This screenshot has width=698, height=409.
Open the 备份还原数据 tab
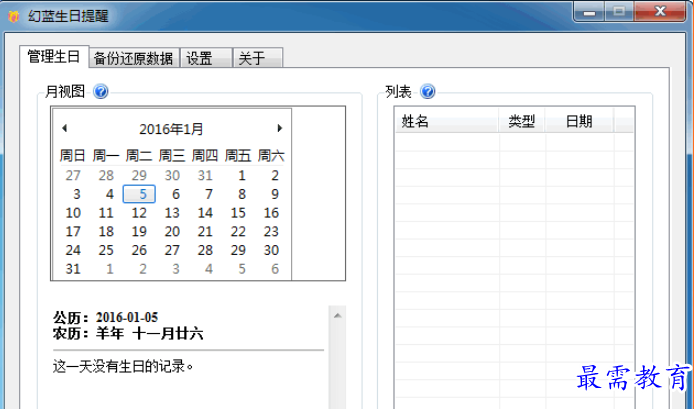(x=134, y=59)
